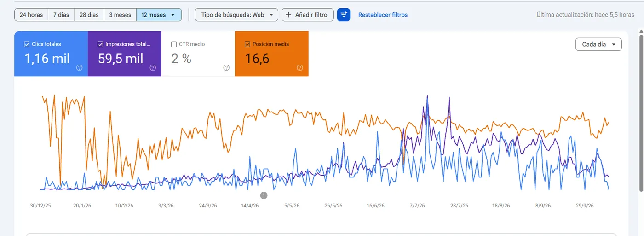This screenshot has height=236, width=644.
Task: Click the 7/7/26 axis date label
Action: pyautogui.click(x=417, y=206)
